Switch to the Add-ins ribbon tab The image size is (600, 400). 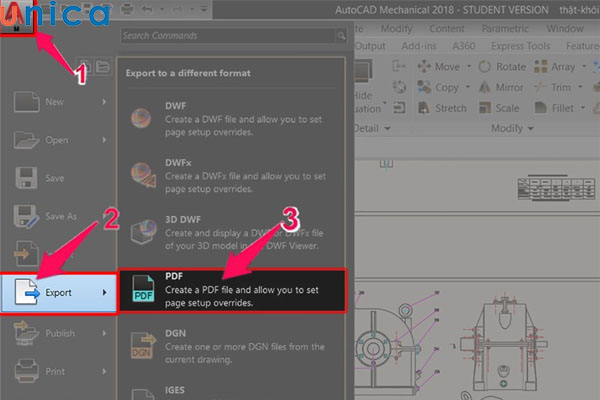pyautogui.click(x=419, y=46)
